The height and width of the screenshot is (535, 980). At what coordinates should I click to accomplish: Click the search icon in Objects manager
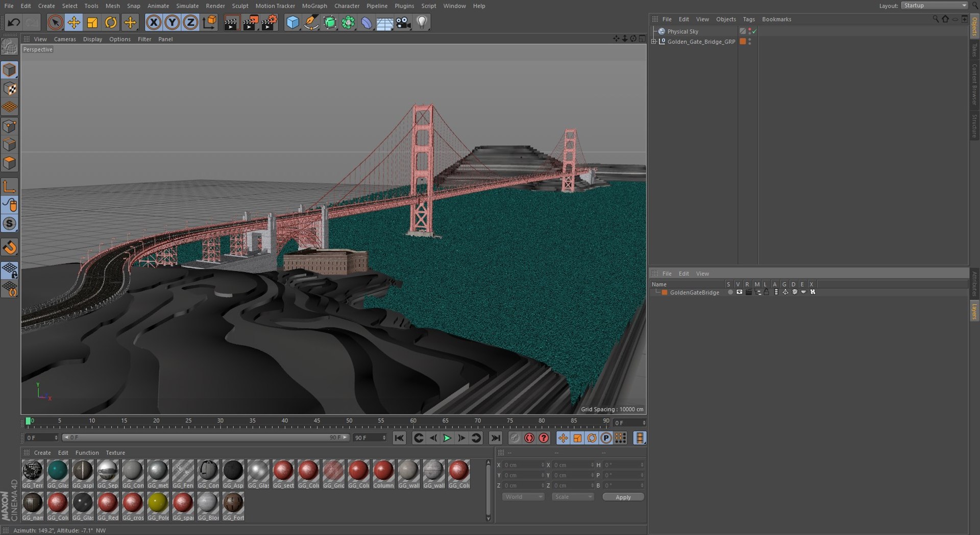pyautogui.click(x=936, y=19)
